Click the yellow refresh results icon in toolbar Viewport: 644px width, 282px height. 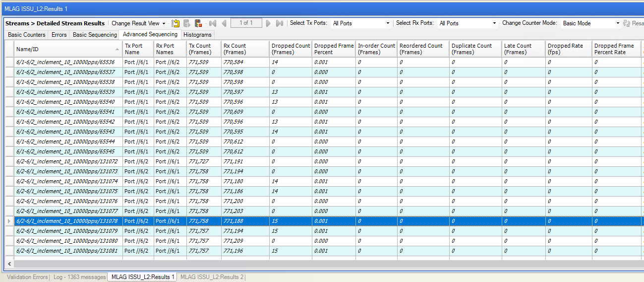176,23
